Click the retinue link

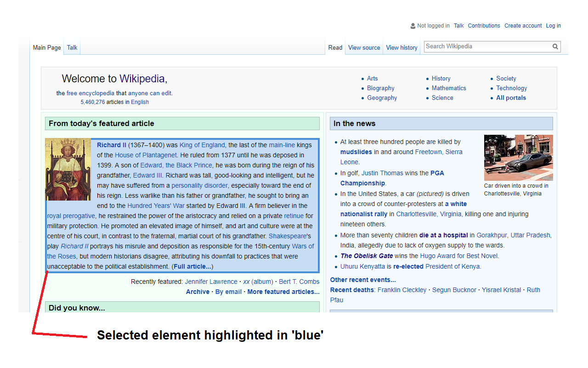click(x=294, y=216)
